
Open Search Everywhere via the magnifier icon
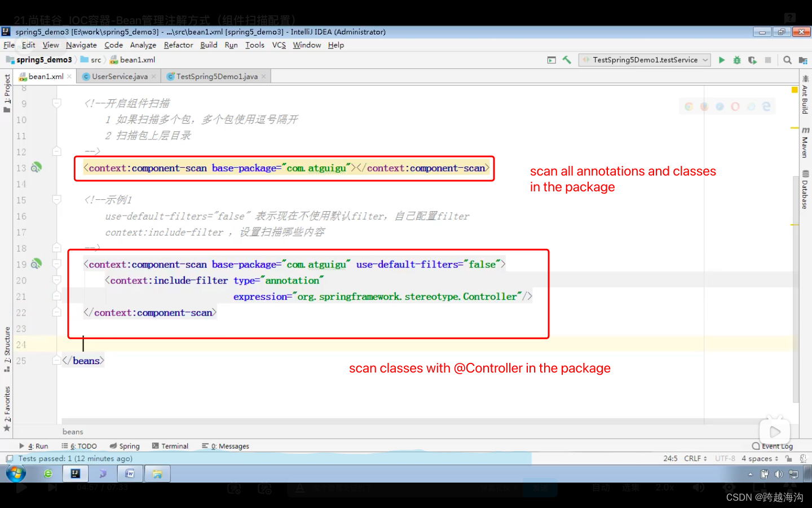click(787, 60)
